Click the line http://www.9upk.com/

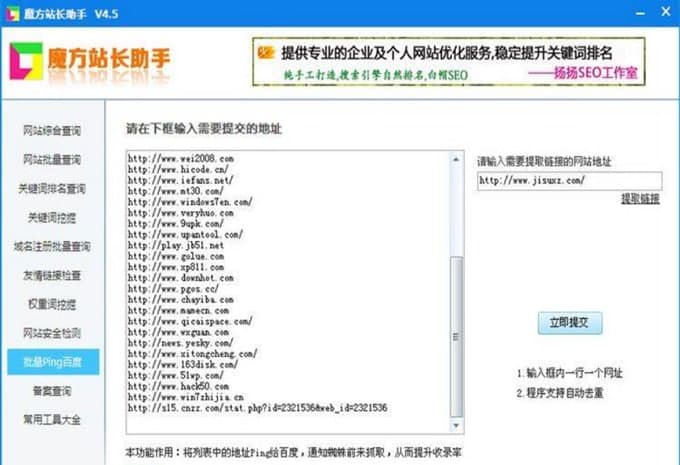[176, 224]
